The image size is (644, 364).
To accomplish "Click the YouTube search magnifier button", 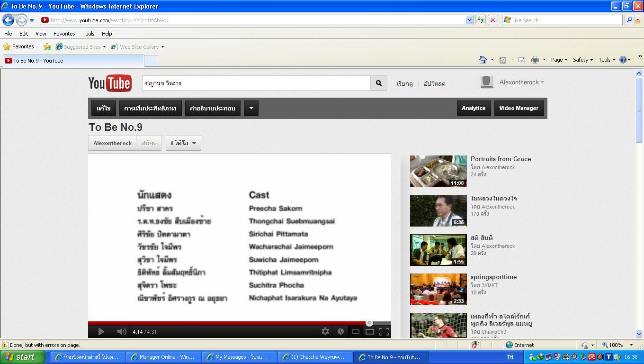I will pyautogui.click(x=378, y=83).
